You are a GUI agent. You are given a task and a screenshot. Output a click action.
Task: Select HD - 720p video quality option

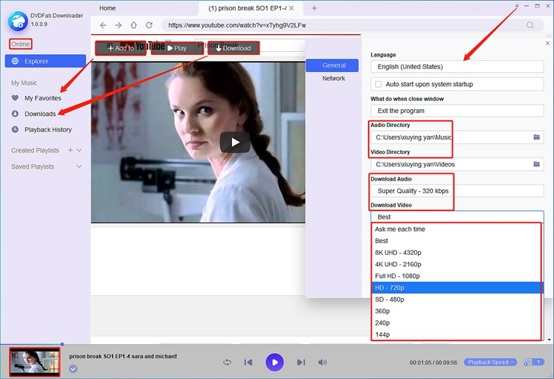tap(457, 288)
